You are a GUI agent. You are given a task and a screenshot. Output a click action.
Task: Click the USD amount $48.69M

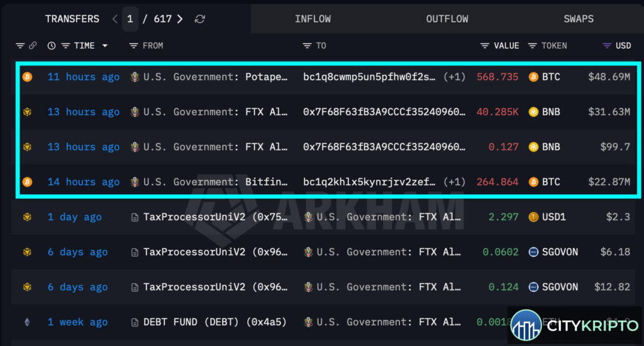click(x=609, y=77)
